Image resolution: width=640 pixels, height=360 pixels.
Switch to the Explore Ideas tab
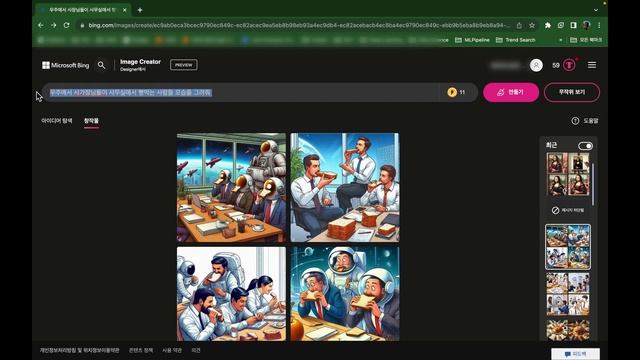(57, 121)
